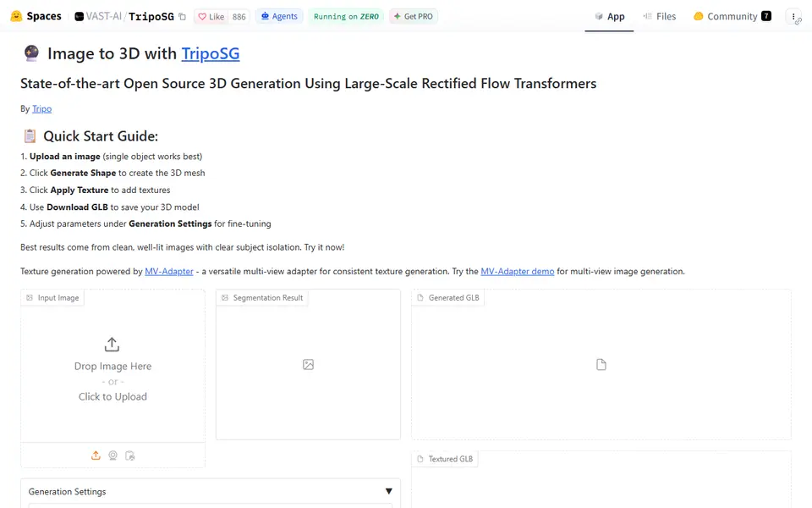
Task: Click the Input Image label
Action: pos(52,297)
